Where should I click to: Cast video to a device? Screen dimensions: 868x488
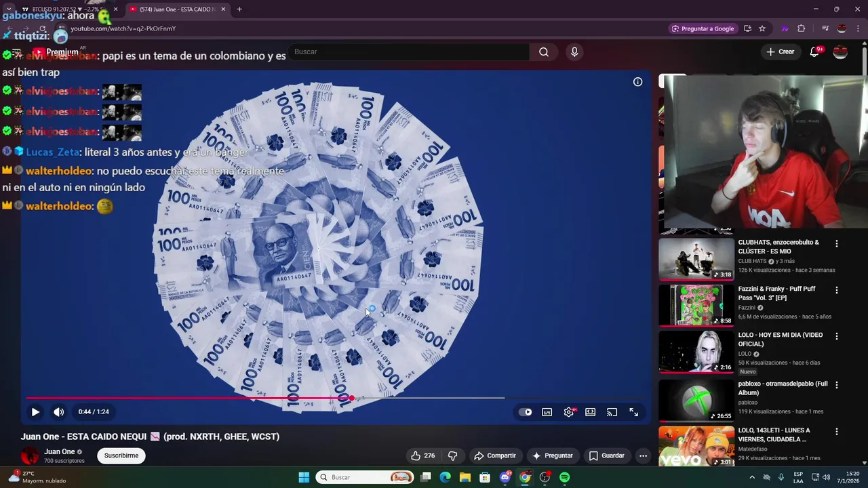point(612,411)
